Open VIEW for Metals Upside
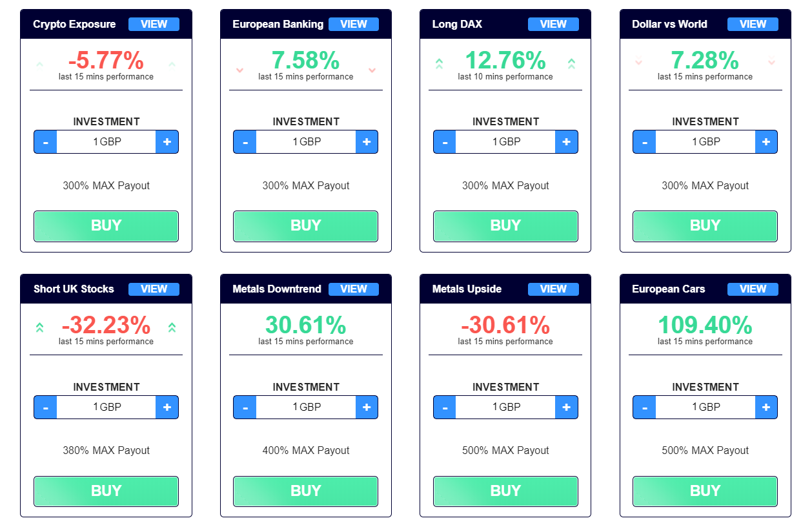This screenshot has width=812, height=527. click(x=553, y=289)
